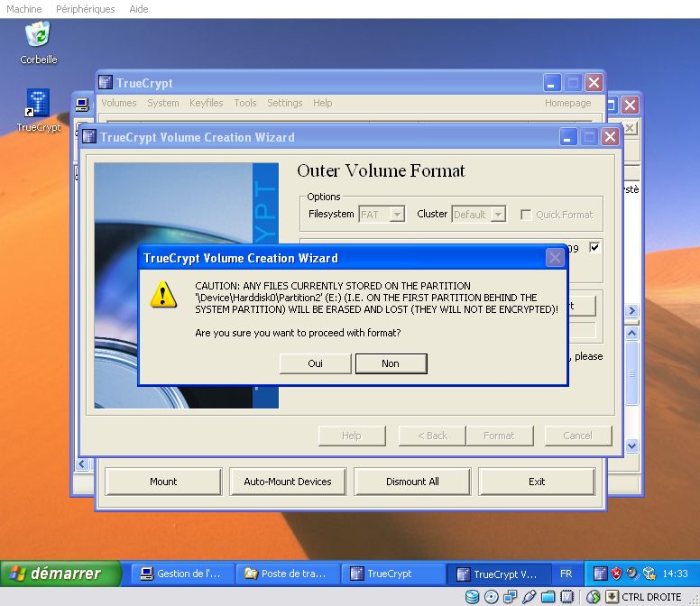Switch to TrueCrypt V... taskbar button
Image resolution: width=700 pixels, height=606 pixels.
pos(499,574)
